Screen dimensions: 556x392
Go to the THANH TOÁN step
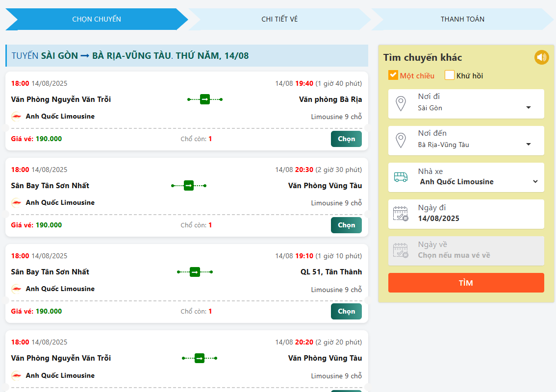tap(462, 19)
